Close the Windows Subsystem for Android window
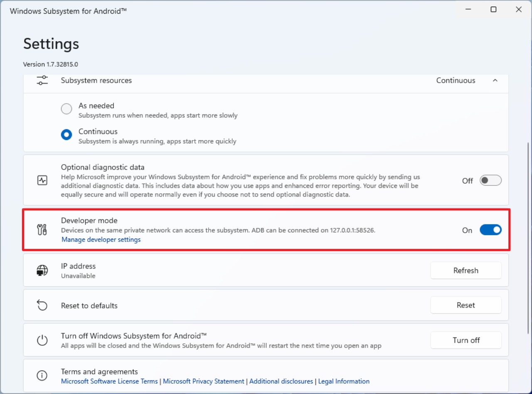Image resolution: width=532 pixels, height=394 pixels. (x=519, y=10)
